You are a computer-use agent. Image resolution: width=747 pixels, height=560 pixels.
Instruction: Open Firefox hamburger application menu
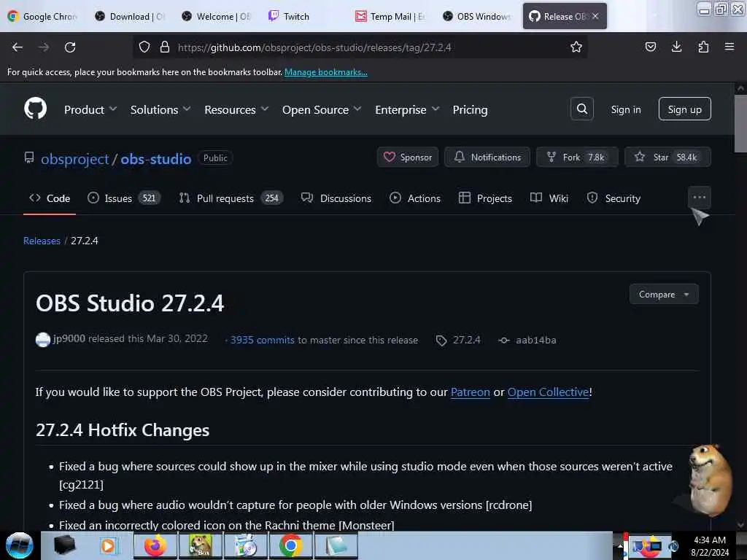(x=729, y=47)
